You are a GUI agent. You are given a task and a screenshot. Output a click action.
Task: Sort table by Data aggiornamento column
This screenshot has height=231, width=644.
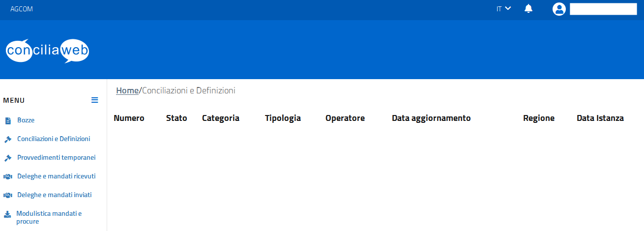(x=431, y=118)
